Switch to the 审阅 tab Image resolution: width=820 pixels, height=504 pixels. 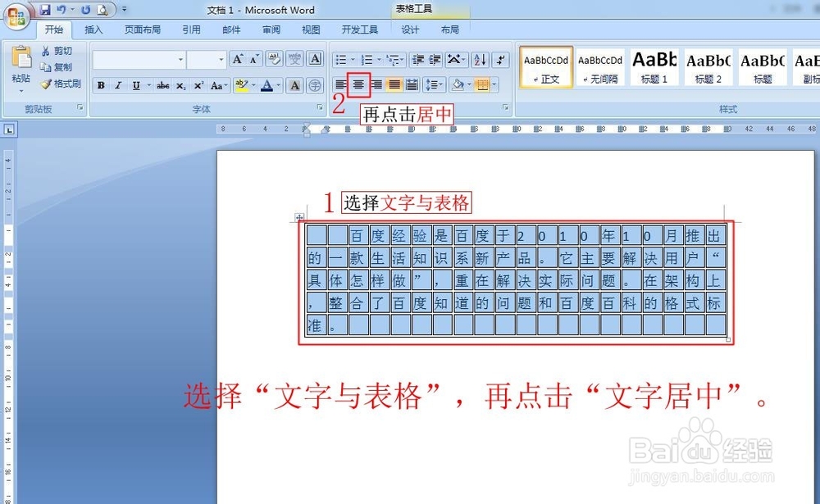point(271,30)
